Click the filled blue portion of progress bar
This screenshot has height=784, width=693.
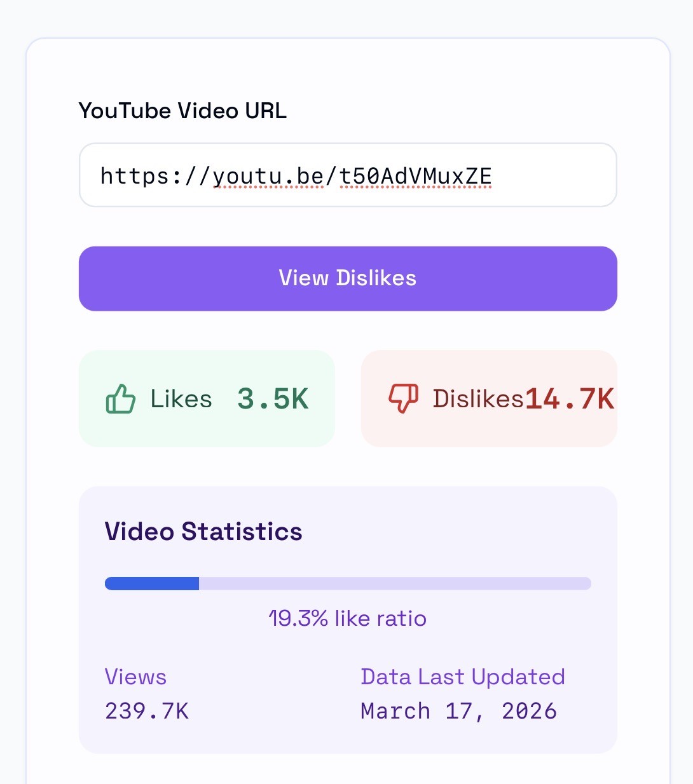(151, 583)
